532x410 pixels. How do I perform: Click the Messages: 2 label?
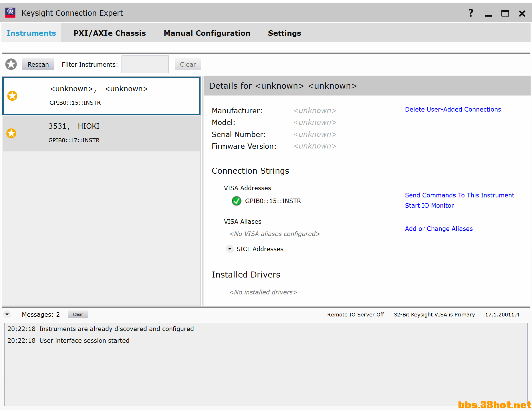tap(41, 314)
